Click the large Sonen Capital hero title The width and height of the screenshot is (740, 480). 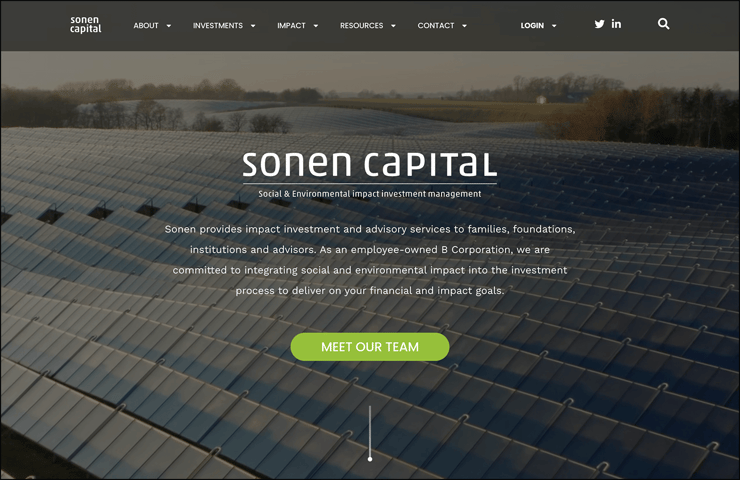pyautogui.click(x=370, y=164)
